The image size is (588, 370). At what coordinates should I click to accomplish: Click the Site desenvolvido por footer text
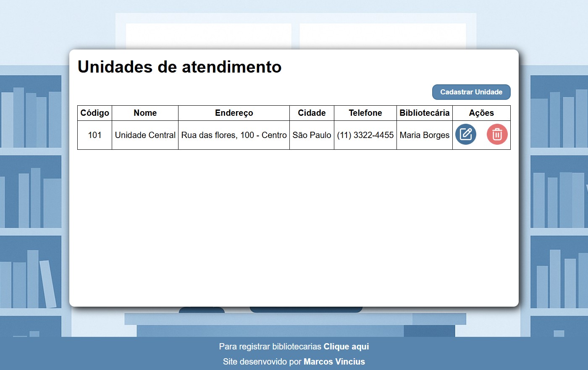[262, 362]
